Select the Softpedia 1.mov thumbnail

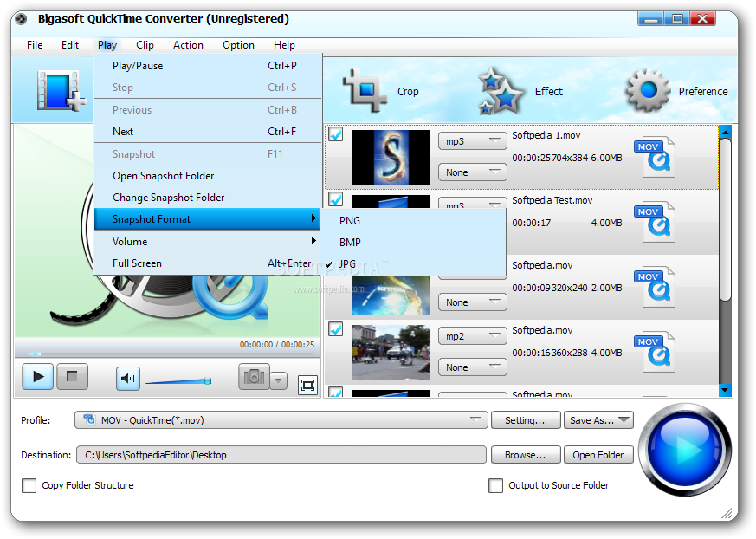click(391, 157)
